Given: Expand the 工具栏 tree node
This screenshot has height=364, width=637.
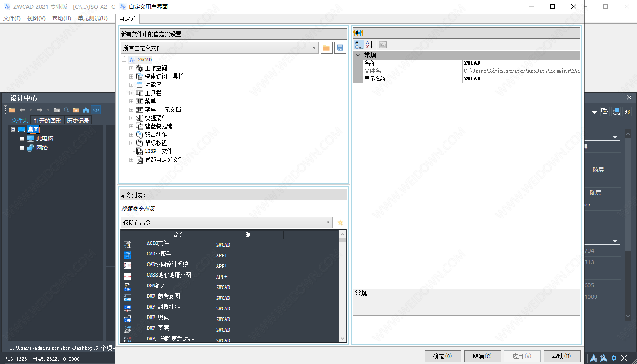Looking at the screenshot, I should [131, 93].
